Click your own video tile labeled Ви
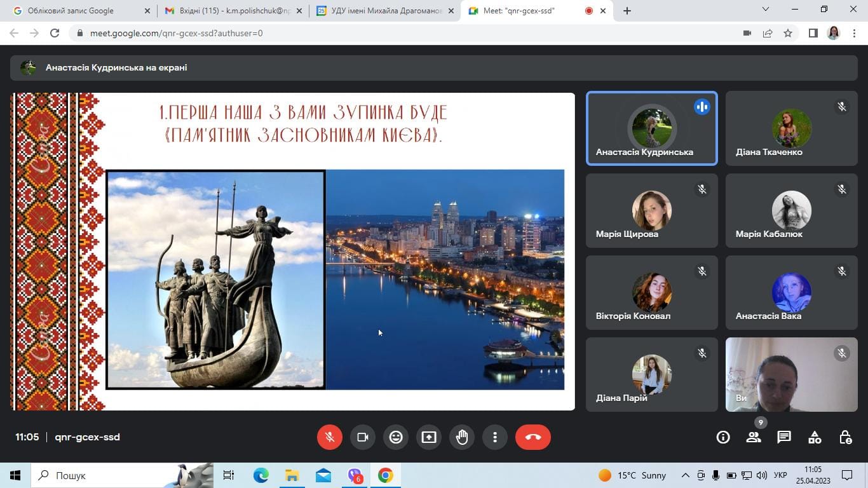This screenshot has height=488, width=868. pos(792,374)
